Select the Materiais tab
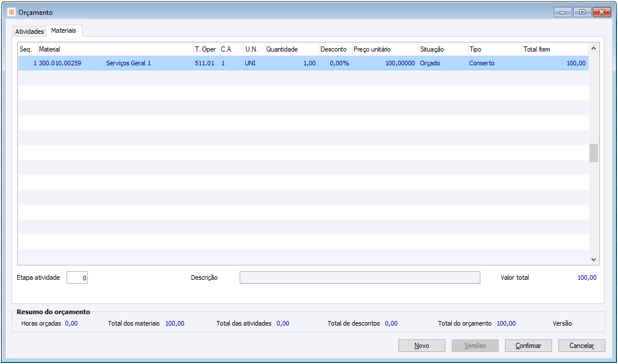The image size is (618, 364). [64, 30]
